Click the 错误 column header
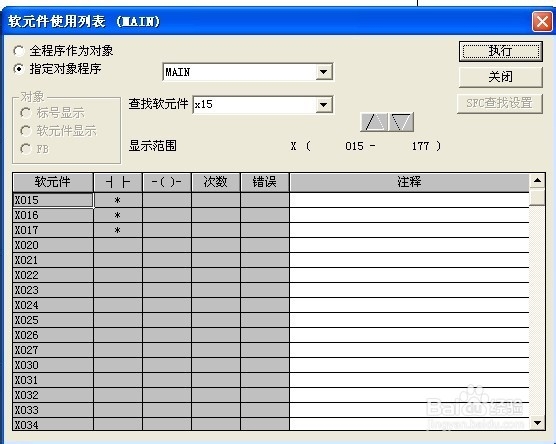 point(265,182)
